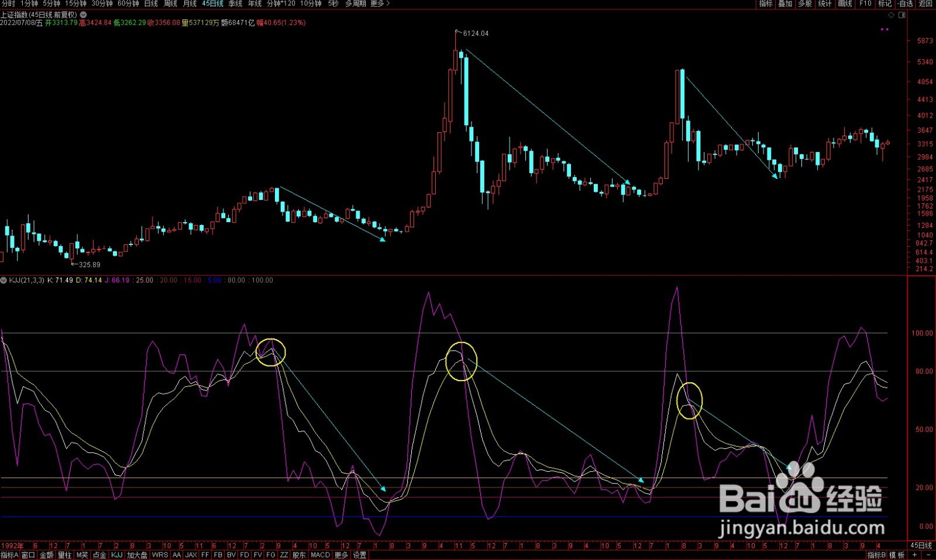Select the FD indicator tab
Viewport: 936px width, 560px height.
pos(245,555)
